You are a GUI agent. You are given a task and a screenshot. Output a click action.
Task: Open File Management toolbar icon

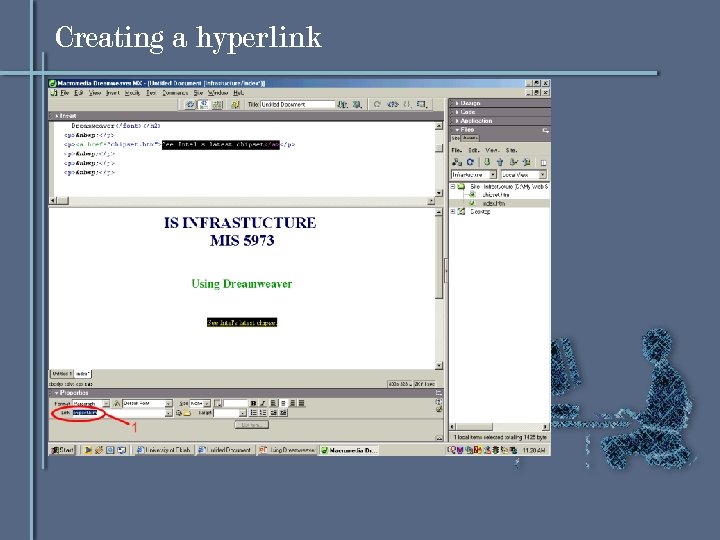tap(343, 105)
